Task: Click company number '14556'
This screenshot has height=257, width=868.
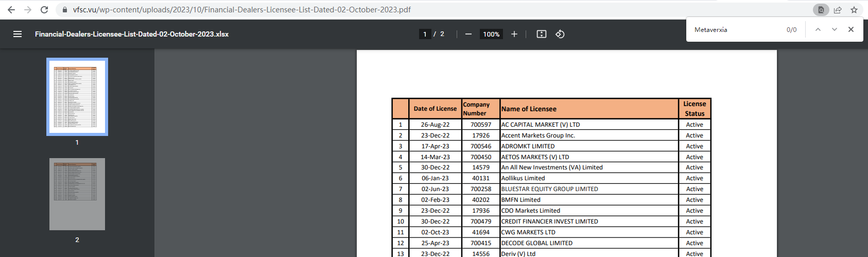Action: coord(481,254)
